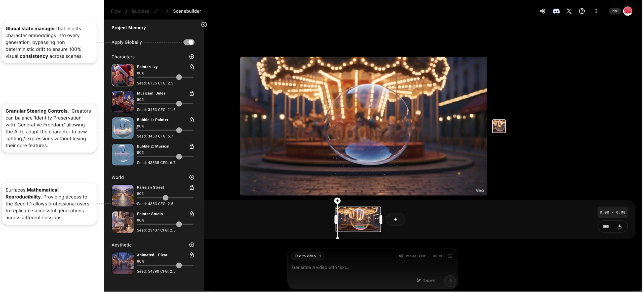The width and height of the screenshot is (644, 293).
Task: Click the X (Twitter) icon
Action: click(569, 11)
